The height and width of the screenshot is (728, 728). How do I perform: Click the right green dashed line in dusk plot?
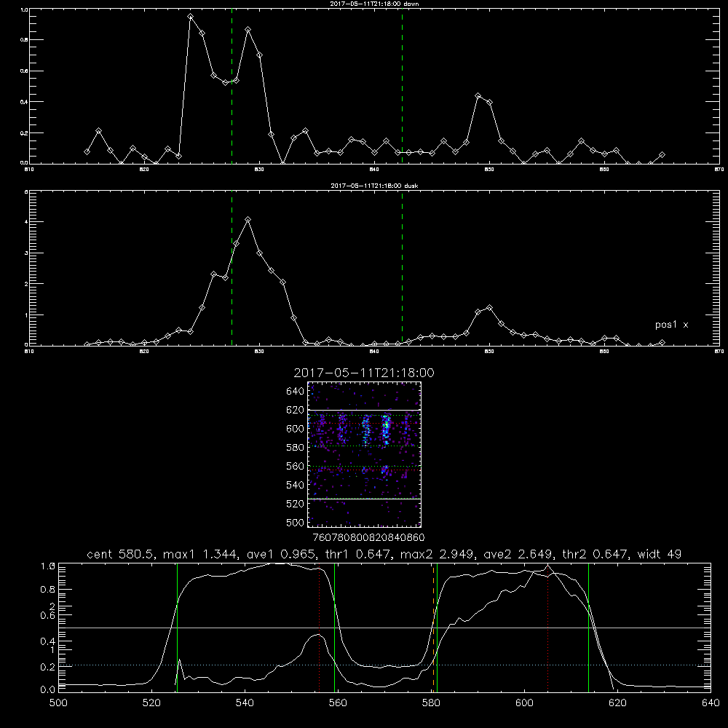(402, 269)
